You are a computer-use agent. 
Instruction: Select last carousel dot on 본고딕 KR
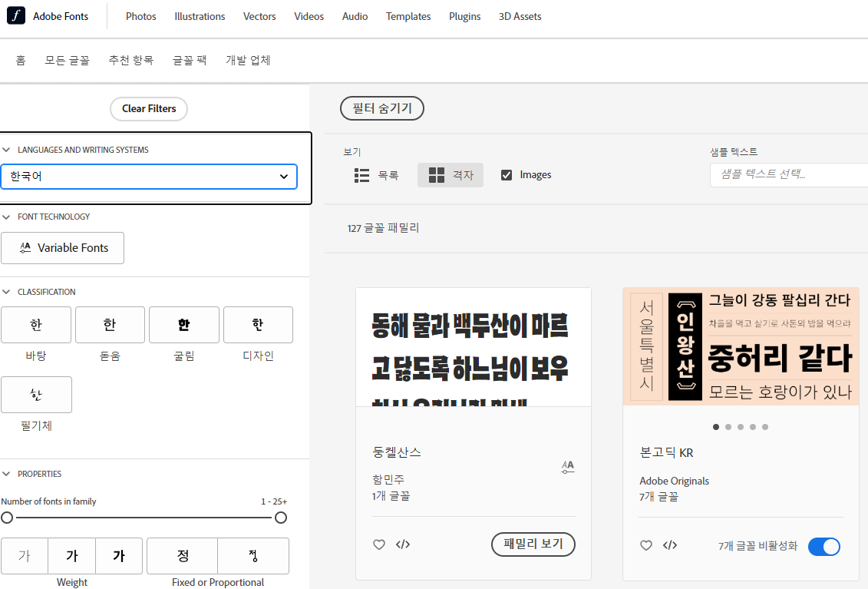click(765, 427)
